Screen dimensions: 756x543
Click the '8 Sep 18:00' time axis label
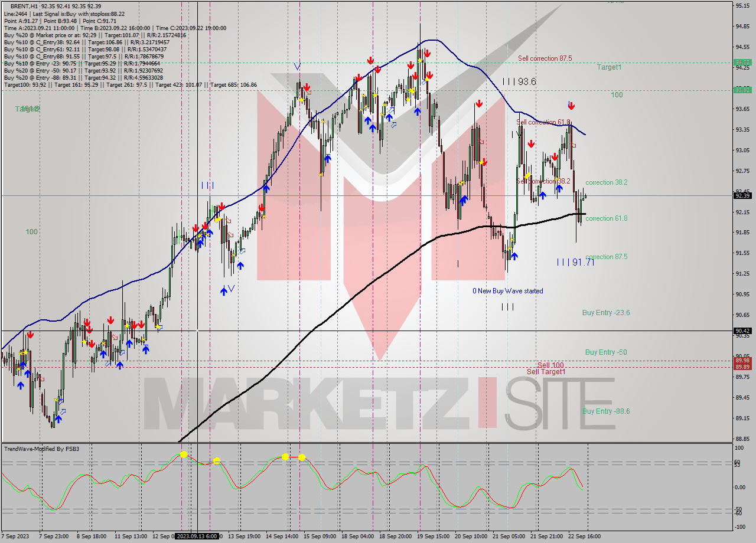[91, 537]
